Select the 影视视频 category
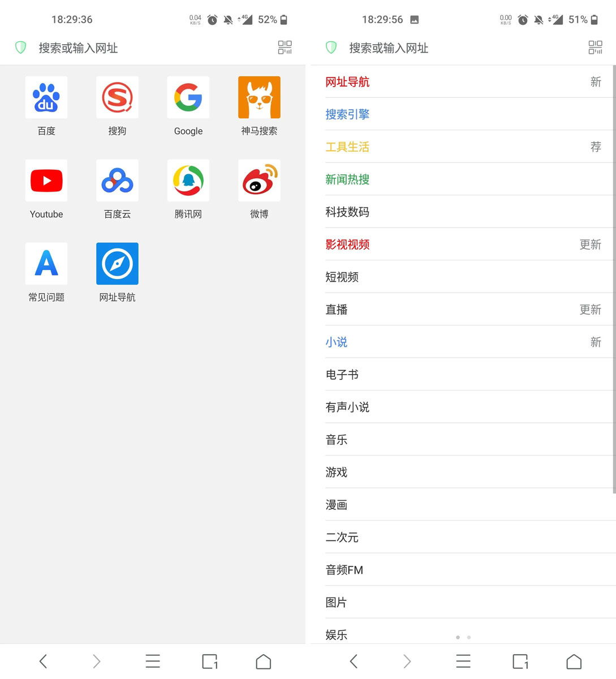Screen dimensions: 616x679 pyautogui.click(x=463, y=244)
